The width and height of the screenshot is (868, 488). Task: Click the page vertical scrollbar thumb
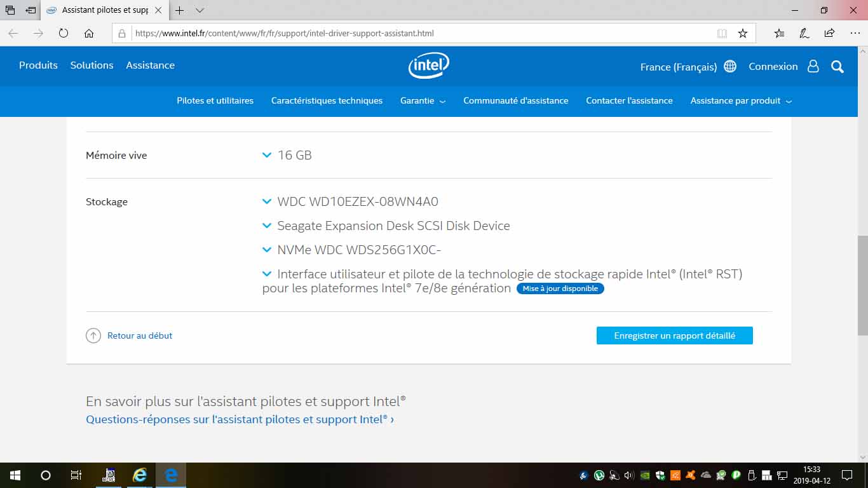click(x=862, y=285)
